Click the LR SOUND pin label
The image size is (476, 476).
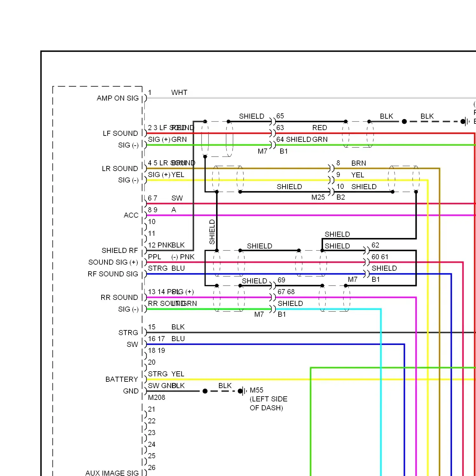(120, 169)
